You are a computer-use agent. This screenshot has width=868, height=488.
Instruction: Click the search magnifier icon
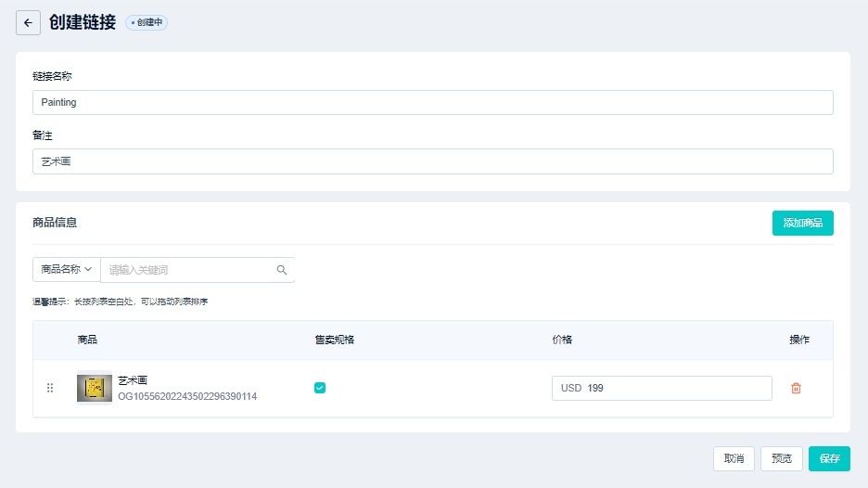(282, 270)
